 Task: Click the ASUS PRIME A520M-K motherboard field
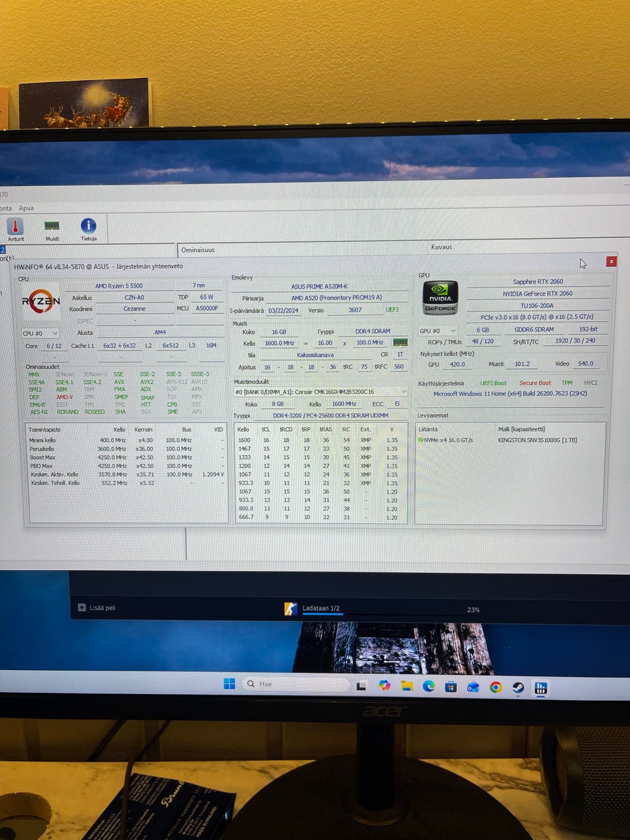coord(320,287)
